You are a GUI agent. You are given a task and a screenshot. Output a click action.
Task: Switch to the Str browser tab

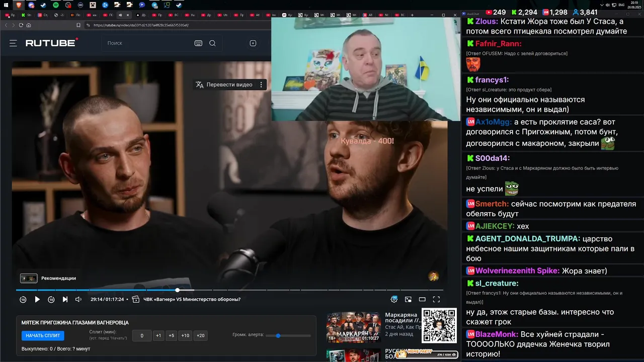coord(26,15)
